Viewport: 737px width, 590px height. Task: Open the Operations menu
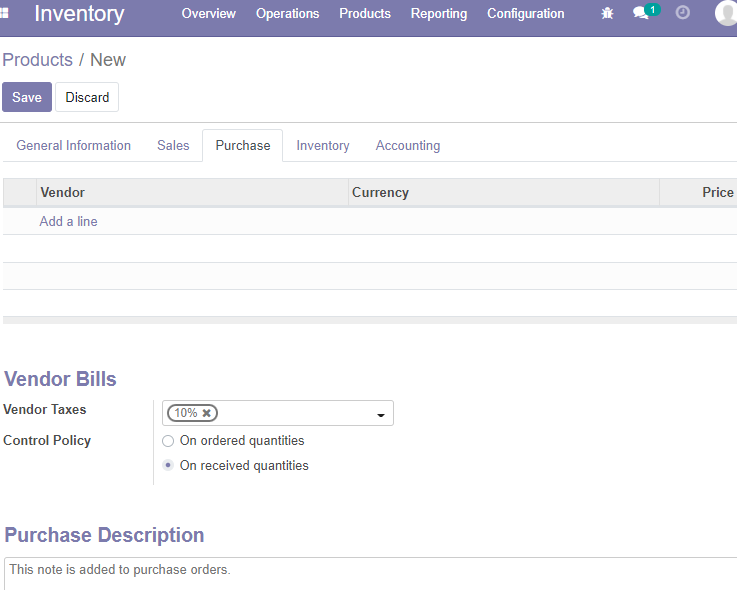coord(287,14)
